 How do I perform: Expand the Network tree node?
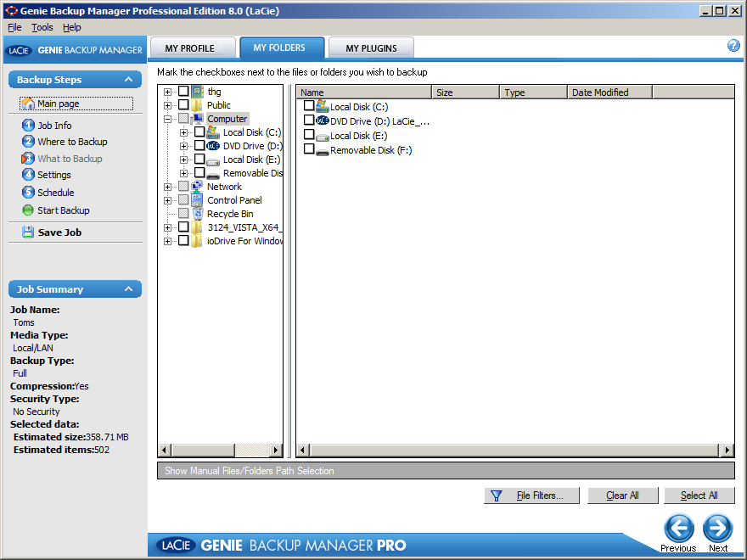point(167,186)
